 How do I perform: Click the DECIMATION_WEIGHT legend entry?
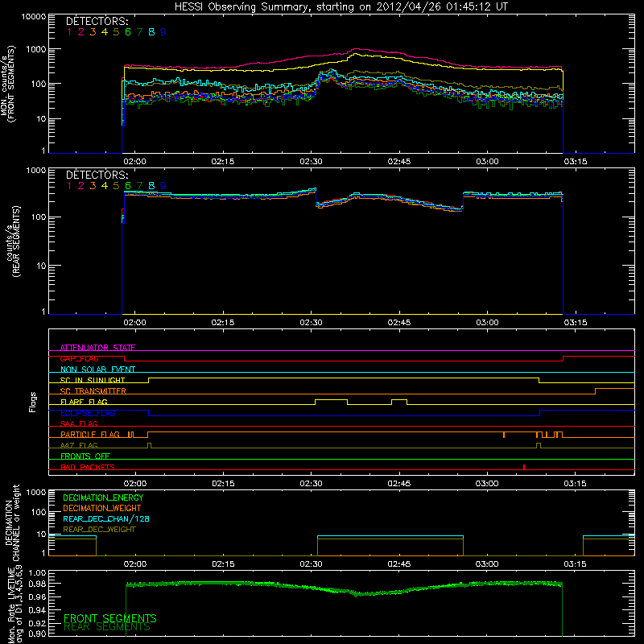(102, 509)
